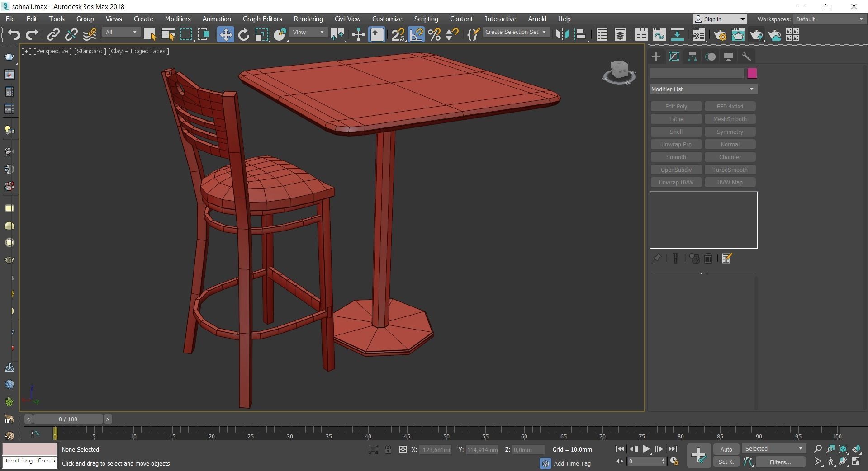Image resolution: width=868 pixels, height=471 pixels.
Task: Click the Redo arrow in the toolbar
Action: pos(32,35)
